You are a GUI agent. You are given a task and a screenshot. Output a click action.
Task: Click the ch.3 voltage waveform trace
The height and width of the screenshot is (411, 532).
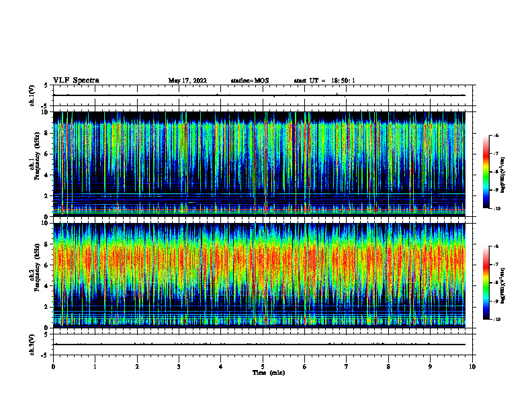(x=259, y=345)
